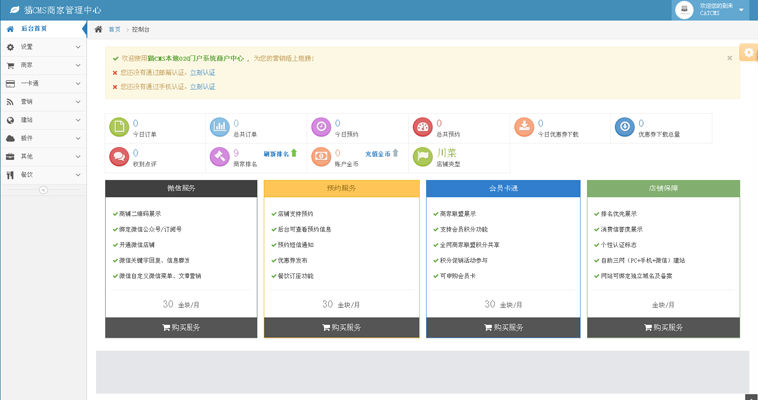Viewport: 758px width, 400px height.
Task: Click the 川菜 shop type value
Action: tap(446, 153)
